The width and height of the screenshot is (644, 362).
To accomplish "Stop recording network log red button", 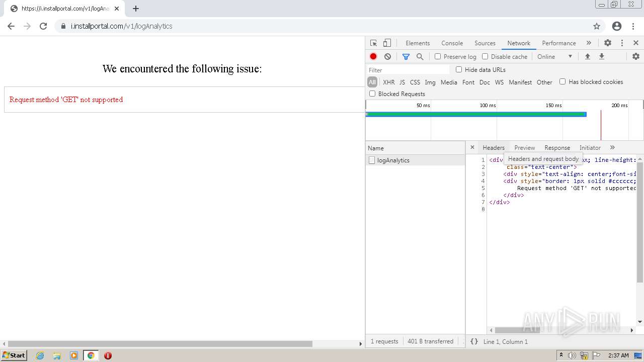I will [373, 56].
